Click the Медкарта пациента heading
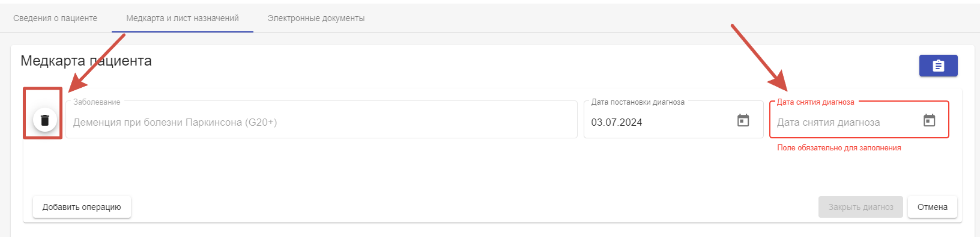 pyautogui.click(x=86, y=61)
